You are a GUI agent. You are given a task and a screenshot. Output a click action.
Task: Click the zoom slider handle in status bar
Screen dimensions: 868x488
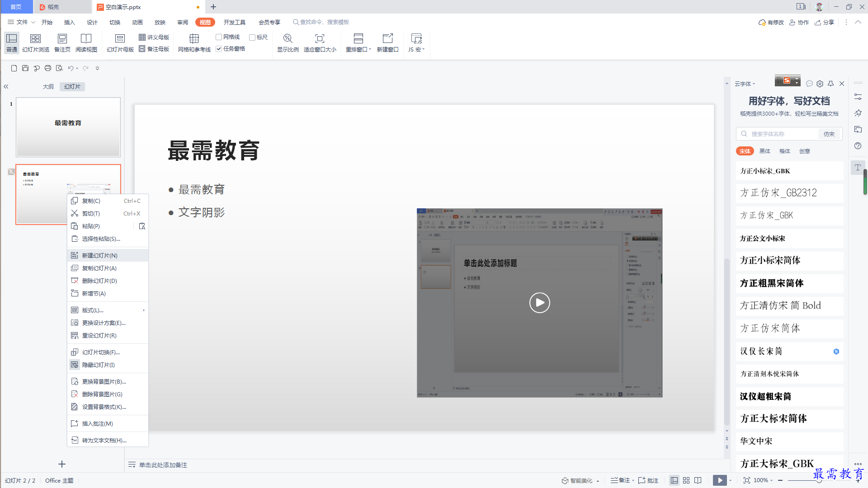click(x=819, y=480)
